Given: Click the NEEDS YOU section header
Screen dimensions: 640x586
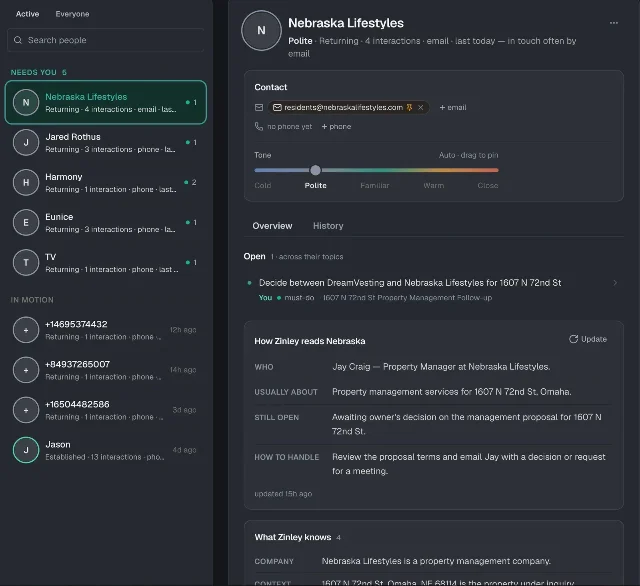Looking at the screenshot, I should pos(38,72).
